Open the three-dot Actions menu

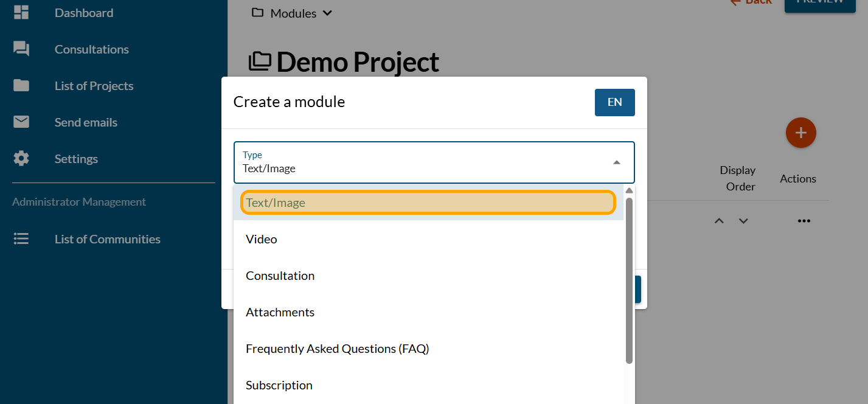pyautogui.click(x=804, y=221)
